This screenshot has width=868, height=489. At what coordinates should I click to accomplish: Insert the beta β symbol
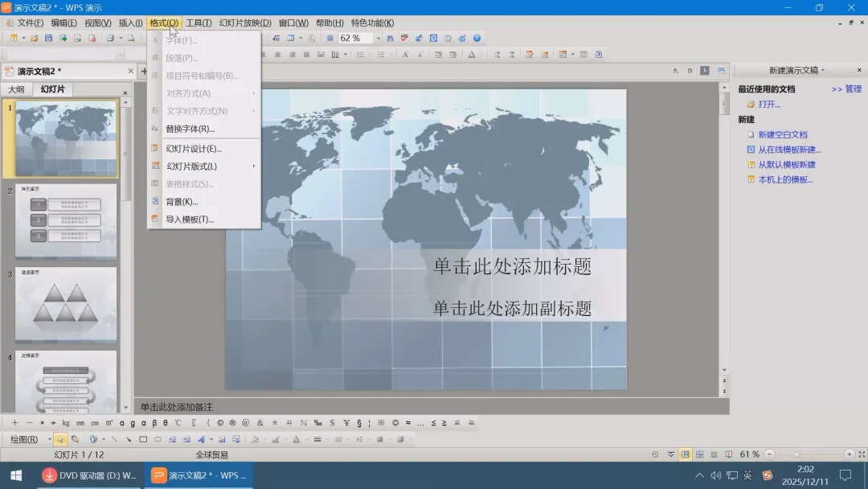coord(154,422)
